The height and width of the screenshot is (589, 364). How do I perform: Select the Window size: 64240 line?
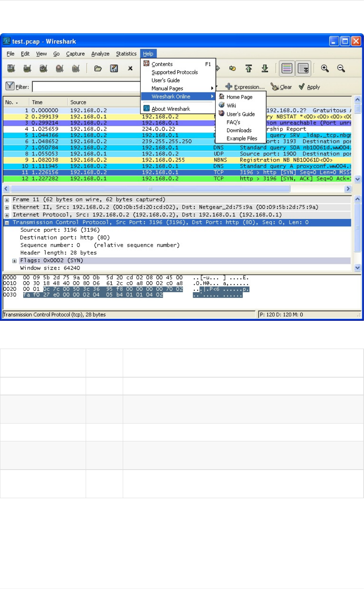click(x=50, y=268)
